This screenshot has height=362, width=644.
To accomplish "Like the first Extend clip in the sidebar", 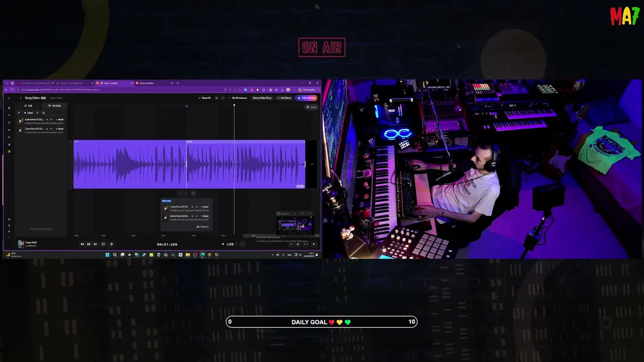I will pos(47,120).
